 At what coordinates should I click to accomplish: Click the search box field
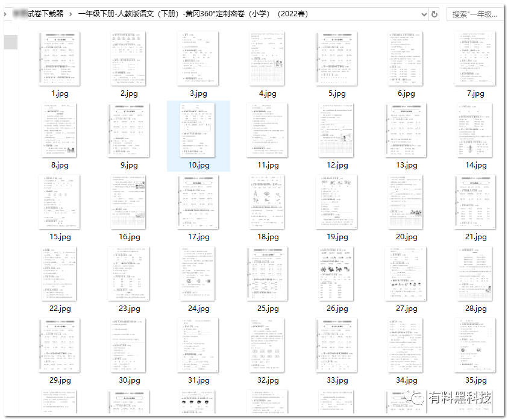(x=475, y=14)
